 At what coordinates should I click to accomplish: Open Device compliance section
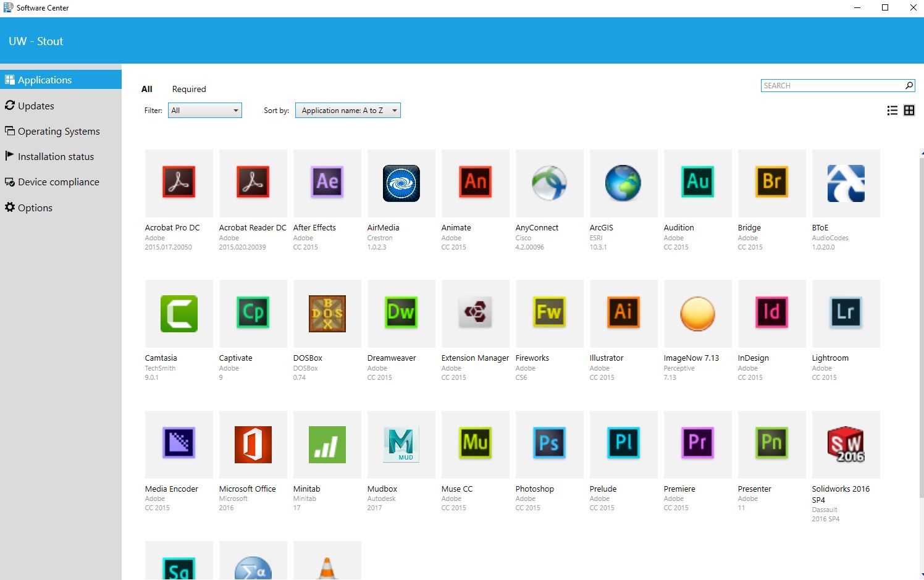[61, 182]
